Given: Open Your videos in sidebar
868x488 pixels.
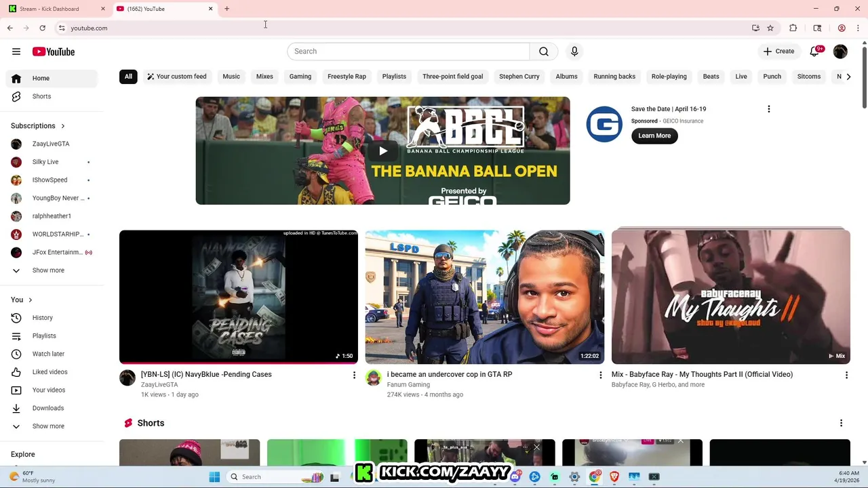Looking at the screenshot, I should point(51,390).
